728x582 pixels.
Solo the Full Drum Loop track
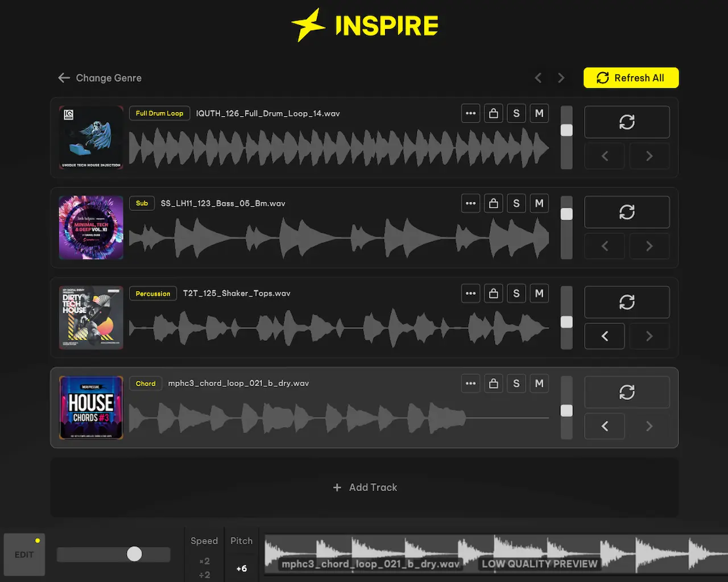pos(516,113)
